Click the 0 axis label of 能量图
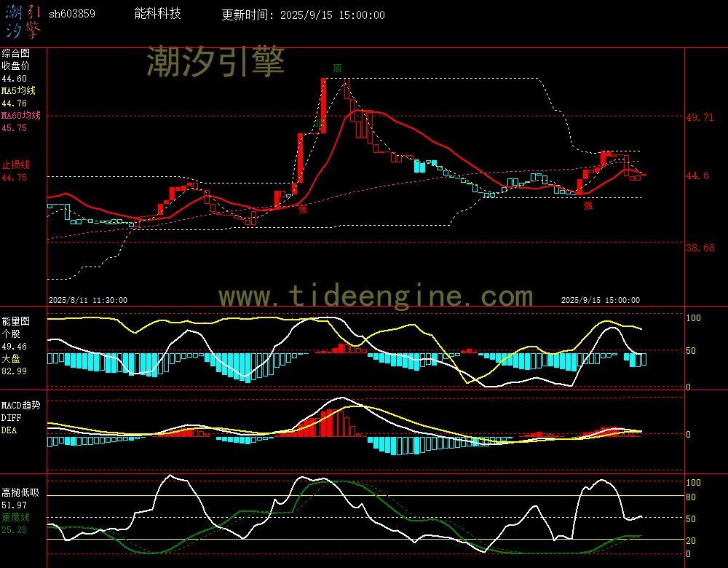This screenshot has height=568, width=728. coord(689,387)
